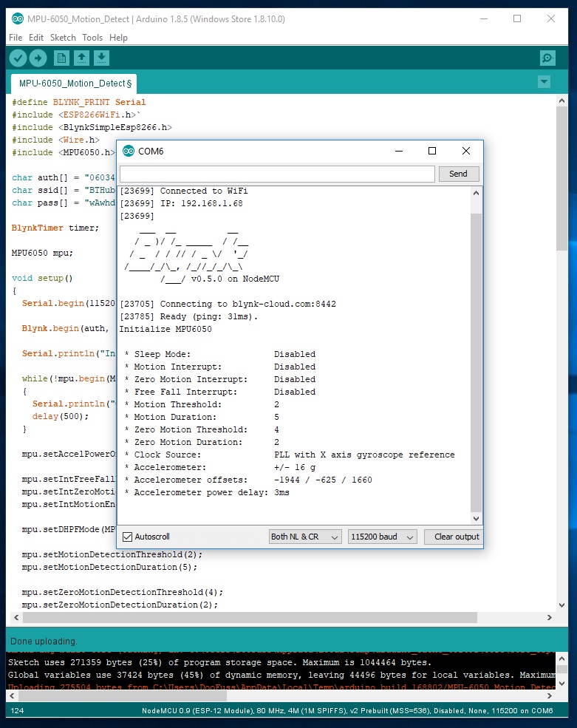
Task: Click the 'Global variables use 37424 bytes' console line
Action: tap(281, 675)
